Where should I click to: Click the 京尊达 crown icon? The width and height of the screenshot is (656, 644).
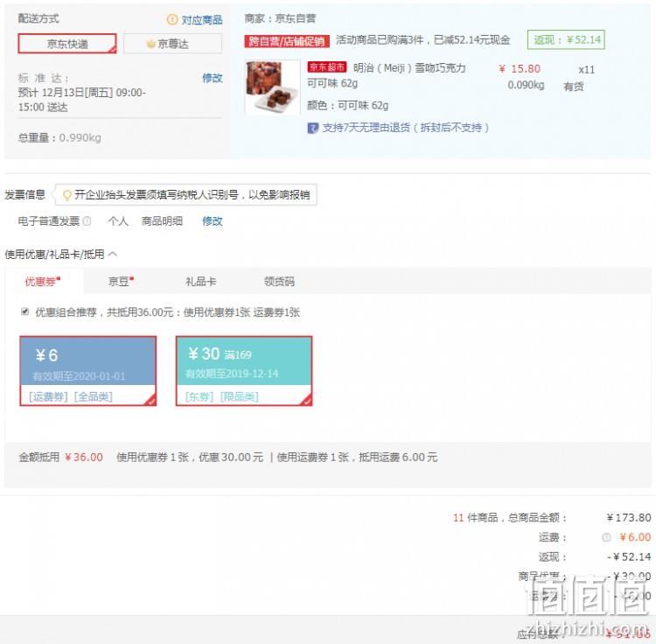(x=150, y=44)
